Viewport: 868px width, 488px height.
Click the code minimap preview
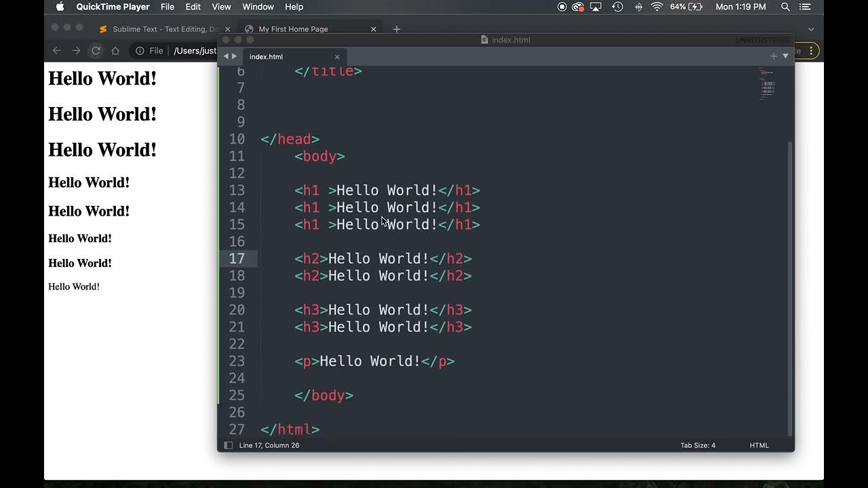point(767,84)
